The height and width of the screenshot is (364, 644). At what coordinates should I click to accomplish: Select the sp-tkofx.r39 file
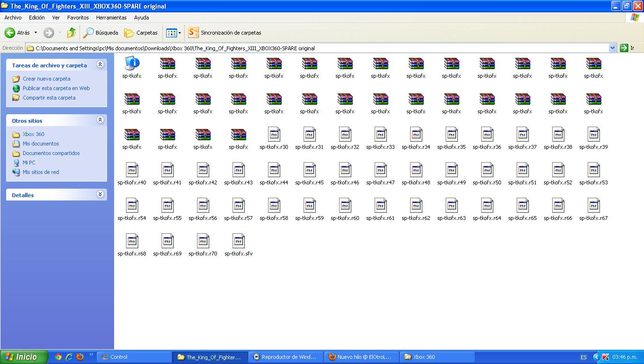pos(593,138)
